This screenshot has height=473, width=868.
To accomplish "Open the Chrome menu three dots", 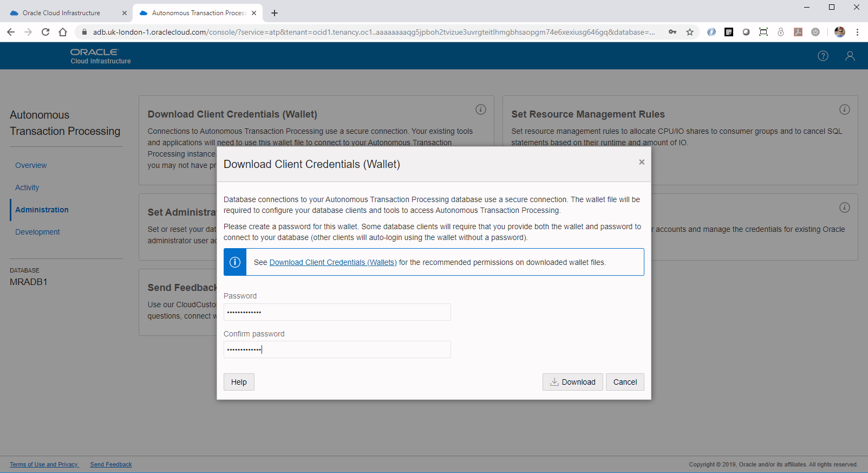I will click(857, 32).
